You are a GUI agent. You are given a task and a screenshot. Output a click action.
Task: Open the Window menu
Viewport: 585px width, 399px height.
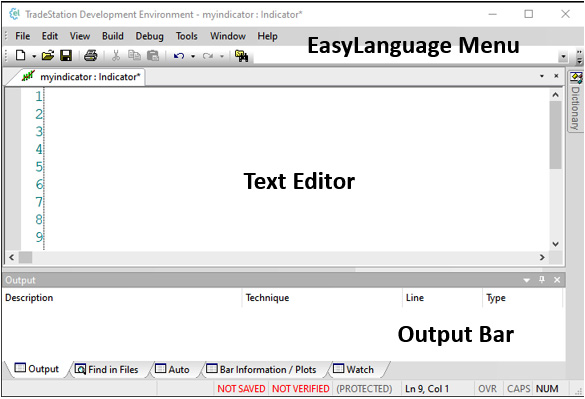point(228,36)
